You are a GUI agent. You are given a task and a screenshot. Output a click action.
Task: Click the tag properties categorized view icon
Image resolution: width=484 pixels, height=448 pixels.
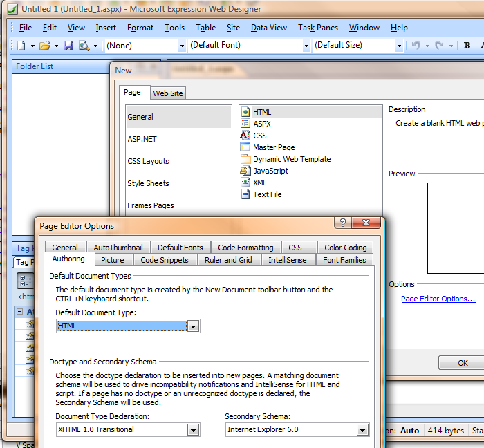[25, 281]
